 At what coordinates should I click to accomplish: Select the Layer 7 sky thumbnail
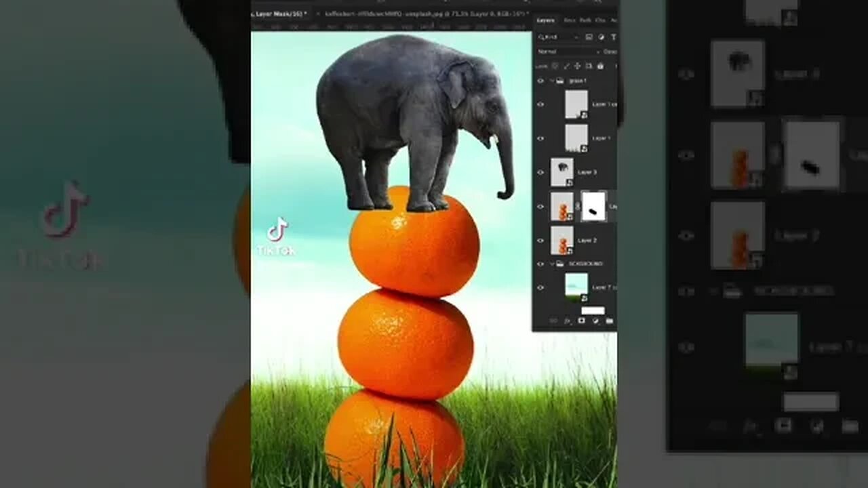pos(576,287)
